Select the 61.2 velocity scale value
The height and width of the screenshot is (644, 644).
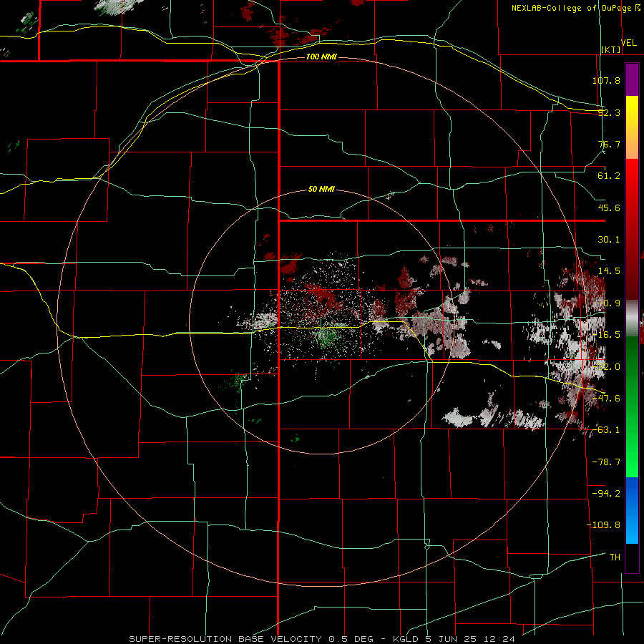coord(609,176)
